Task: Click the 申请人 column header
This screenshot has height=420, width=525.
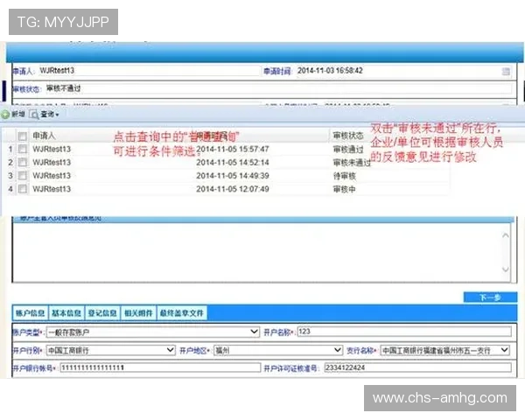Action: [44, 136]
